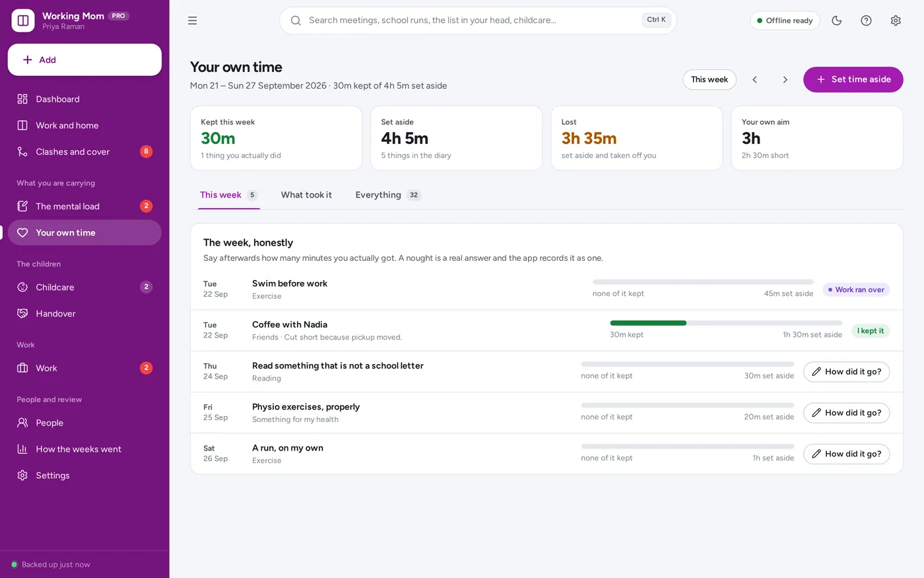Click progress bar for Swim before work
Image resolution: width=924 pixels, height=578 pixels.
pyautogui.click(x=703, y=282)
